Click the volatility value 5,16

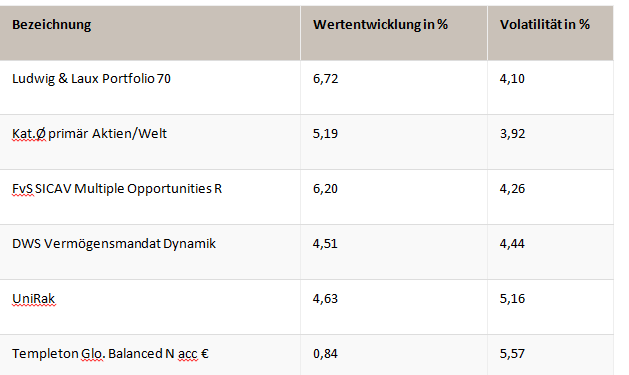(512, 299)
